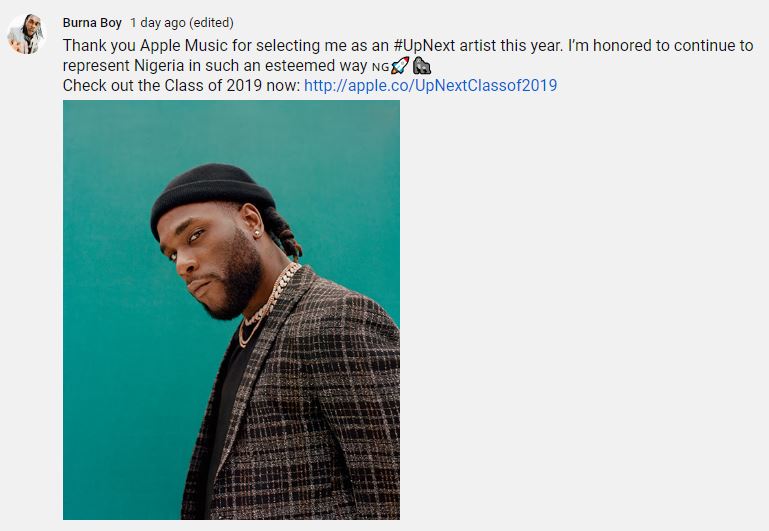Click the earring in the photo
The image size is (769, 531).
coord(256,233)
